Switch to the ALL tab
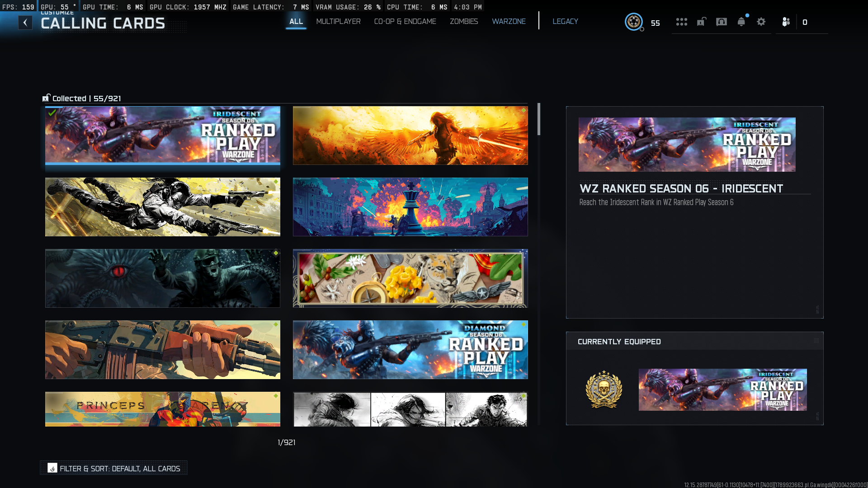 [x=296, y=21]
